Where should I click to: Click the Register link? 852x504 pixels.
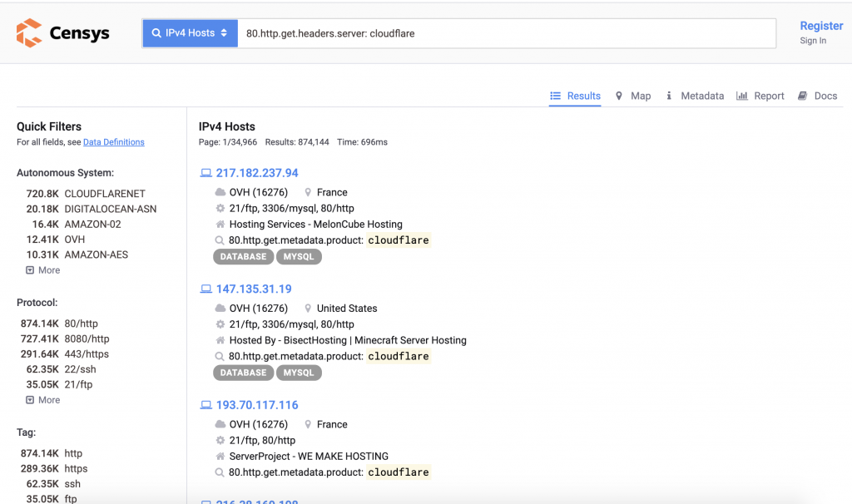click(820, 26)
